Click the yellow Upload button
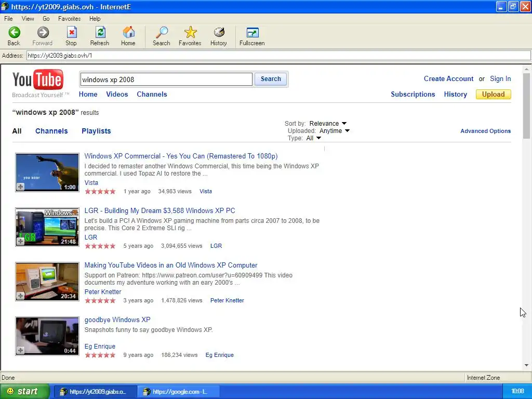The image size is (532, 399). click(x=494, y=95)
